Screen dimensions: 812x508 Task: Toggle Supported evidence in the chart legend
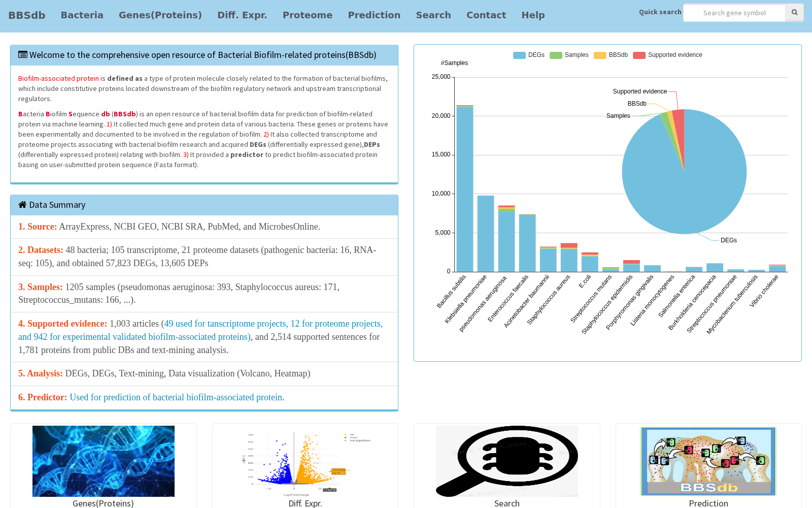click(668, 55)
